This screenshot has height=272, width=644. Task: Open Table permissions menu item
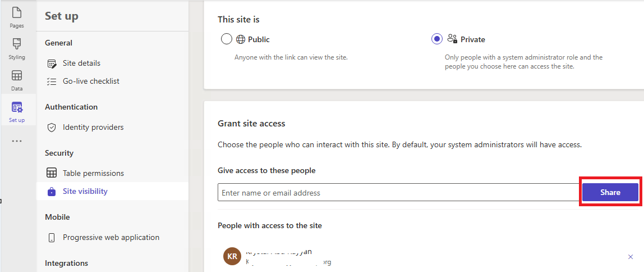click(93, 173)
